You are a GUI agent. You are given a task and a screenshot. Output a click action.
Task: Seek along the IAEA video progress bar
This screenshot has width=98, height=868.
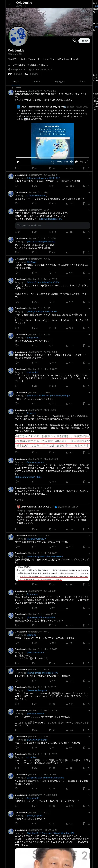point(52,157)
